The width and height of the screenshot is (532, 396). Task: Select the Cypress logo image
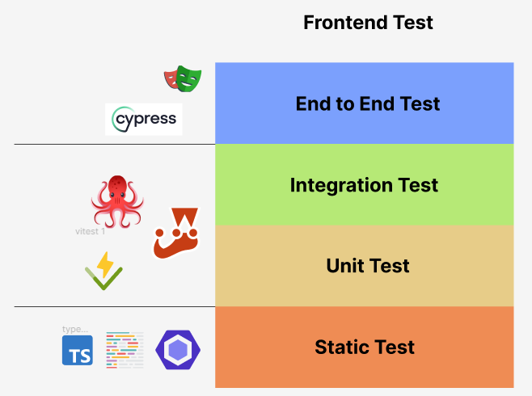pyautogui.click(x=144, y=120)
